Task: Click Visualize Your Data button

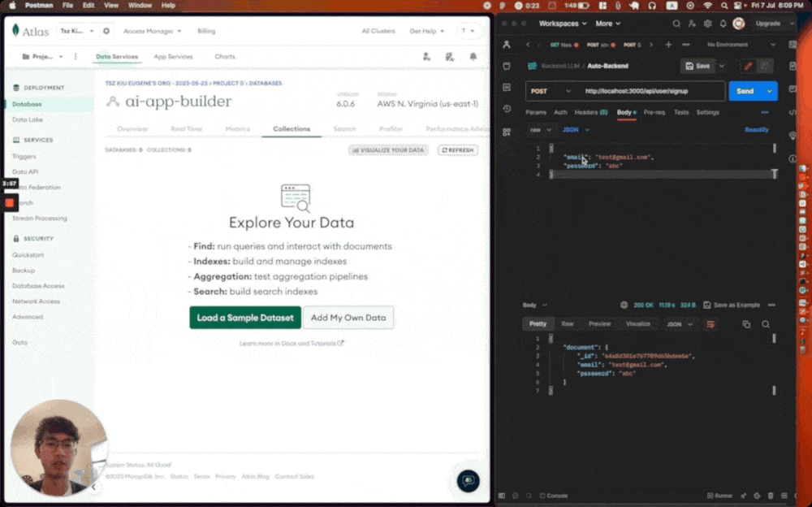Action: coord(388,149)
